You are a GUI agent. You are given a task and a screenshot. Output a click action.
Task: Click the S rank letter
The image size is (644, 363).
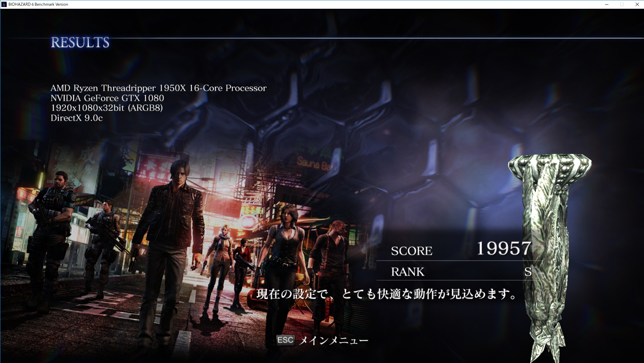click(x=527, y=272)
